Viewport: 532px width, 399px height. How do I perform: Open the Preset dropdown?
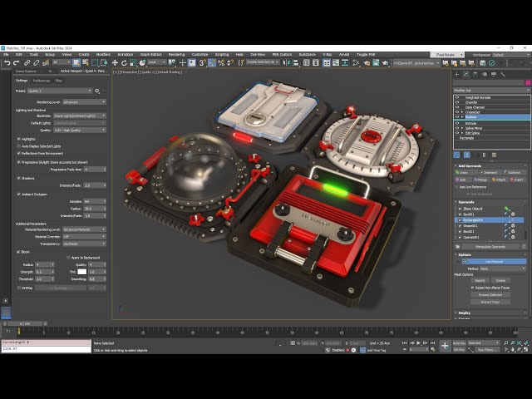(x=60, y=91)
